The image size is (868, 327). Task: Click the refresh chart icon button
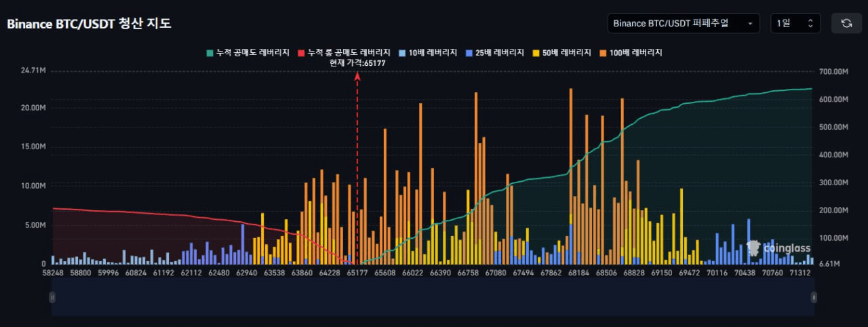click(x=846, y=23)
